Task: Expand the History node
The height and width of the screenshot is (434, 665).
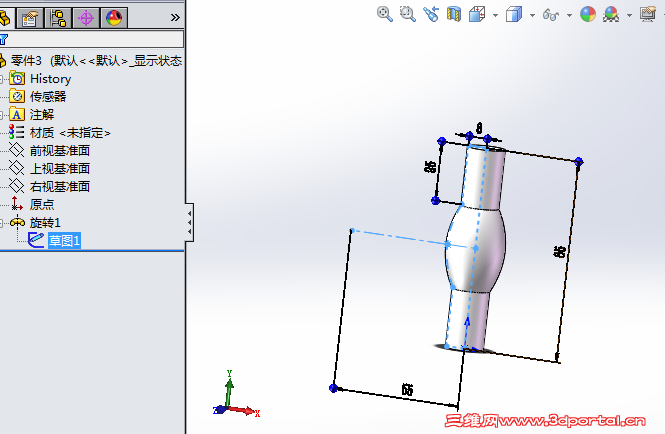Action: point(1,79)
